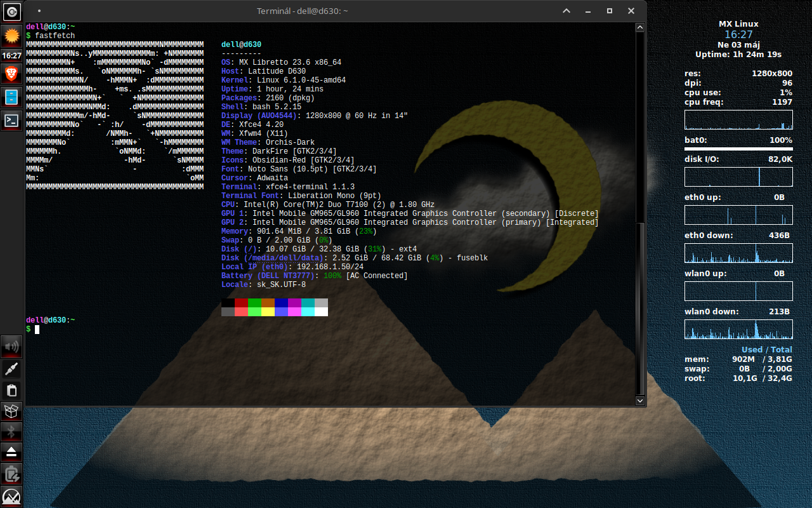Minimize the terminal window
The height and width of the screenshot is (508, 812).
click(x=589, y=11)
